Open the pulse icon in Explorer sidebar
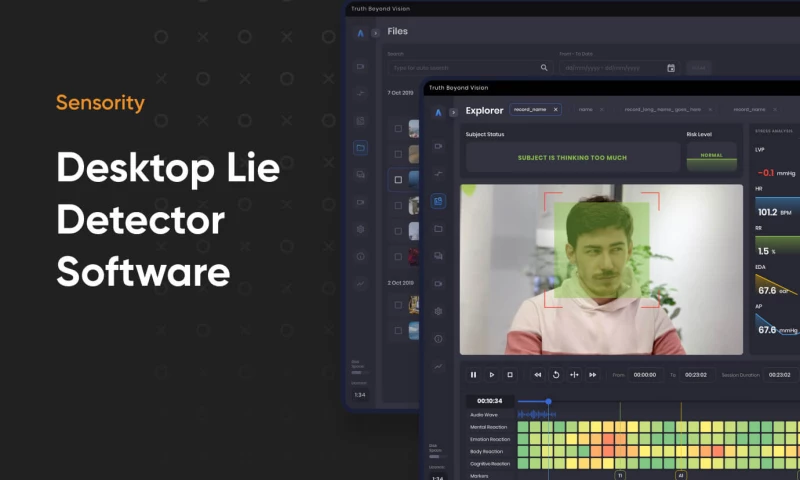Screen dimensions: 800x480 (438, 173)
